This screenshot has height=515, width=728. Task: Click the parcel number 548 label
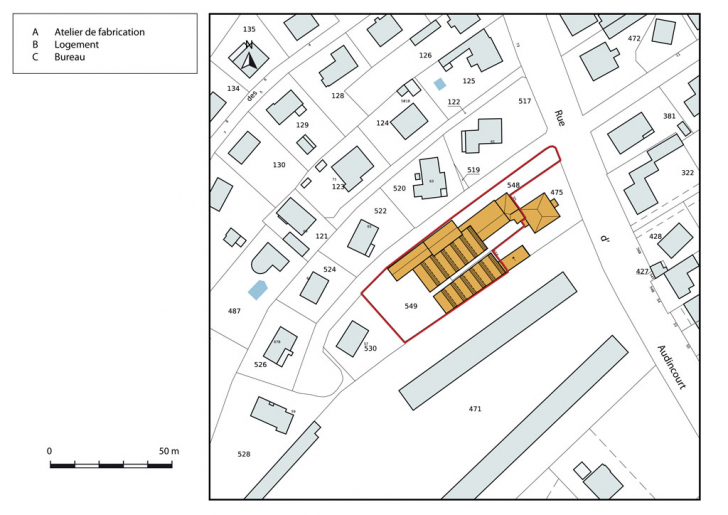coord(513,185)
